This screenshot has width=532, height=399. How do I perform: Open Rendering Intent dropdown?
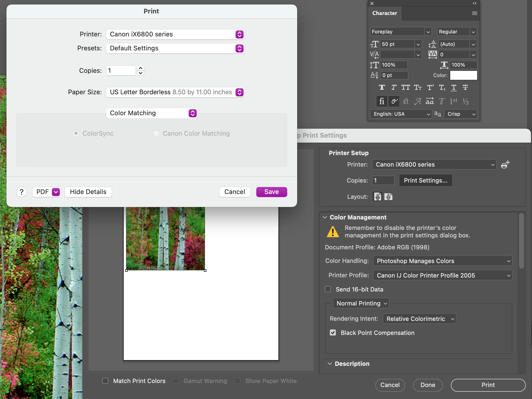pyautogui.click(x=419, y=319)
